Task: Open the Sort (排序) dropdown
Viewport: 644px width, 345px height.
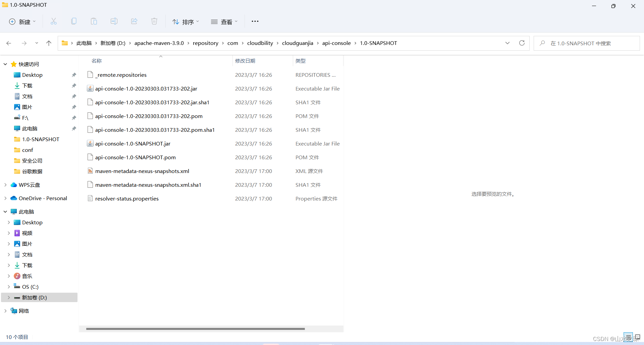Action: [x=186, y=21]
